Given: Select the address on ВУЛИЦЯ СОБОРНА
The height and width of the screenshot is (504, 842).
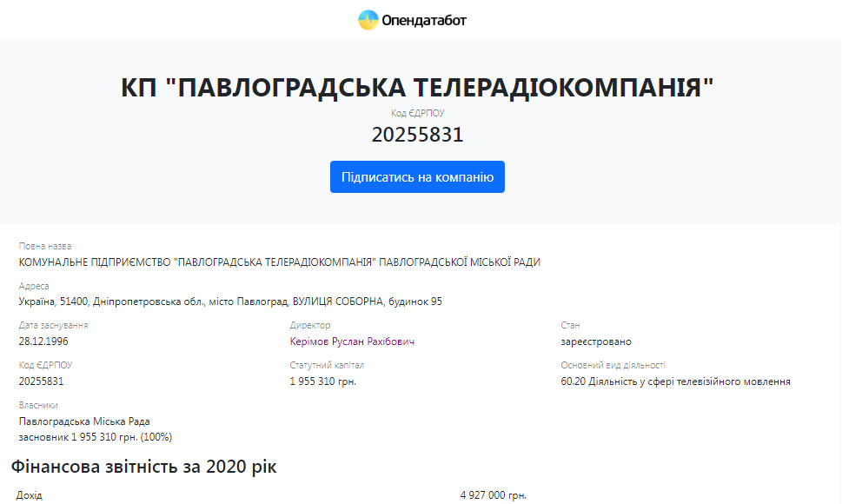Looking at the screenshot, I should 230,302.
